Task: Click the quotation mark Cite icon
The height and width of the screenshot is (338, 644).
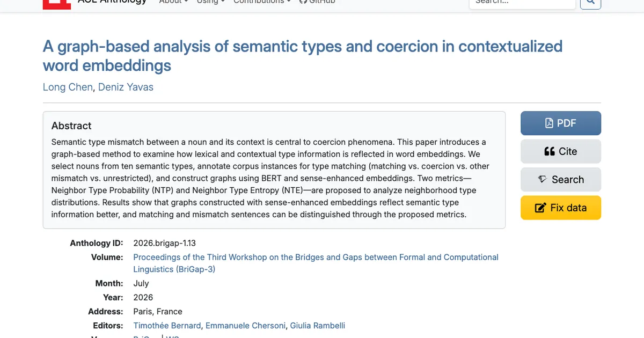Action: 550,152
